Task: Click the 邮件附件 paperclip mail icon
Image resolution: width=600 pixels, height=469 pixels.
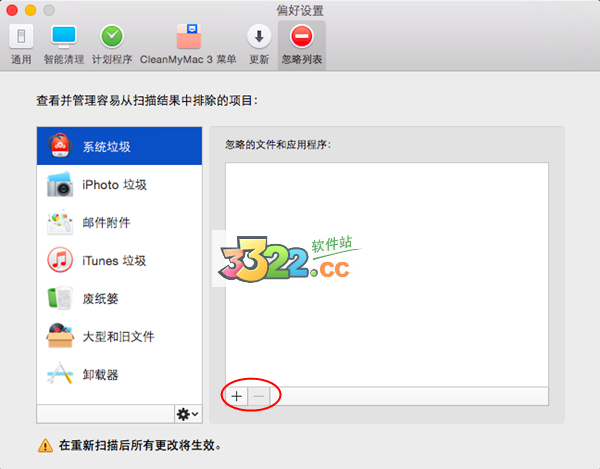Action: [x=60, y=222]
